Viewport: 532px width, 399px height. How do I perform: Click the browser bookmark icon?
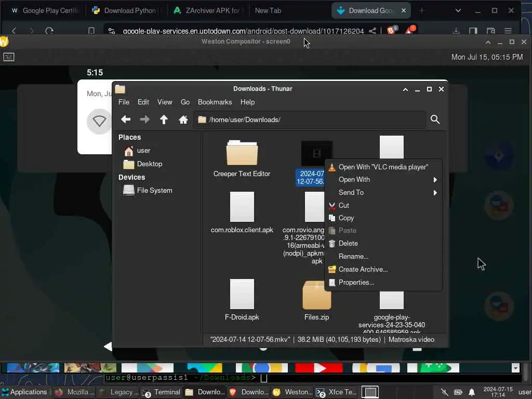(x=91, y=31)
